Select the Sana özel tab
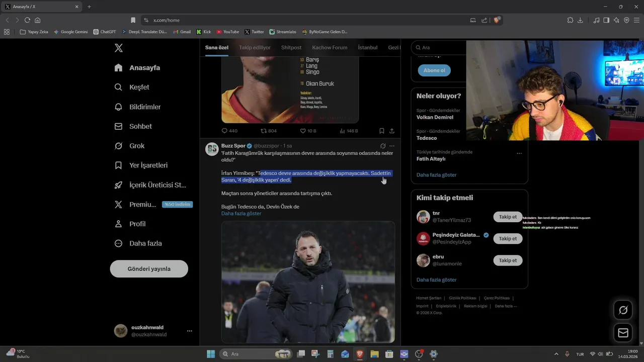The image size is (644, 362). [216, 47]
